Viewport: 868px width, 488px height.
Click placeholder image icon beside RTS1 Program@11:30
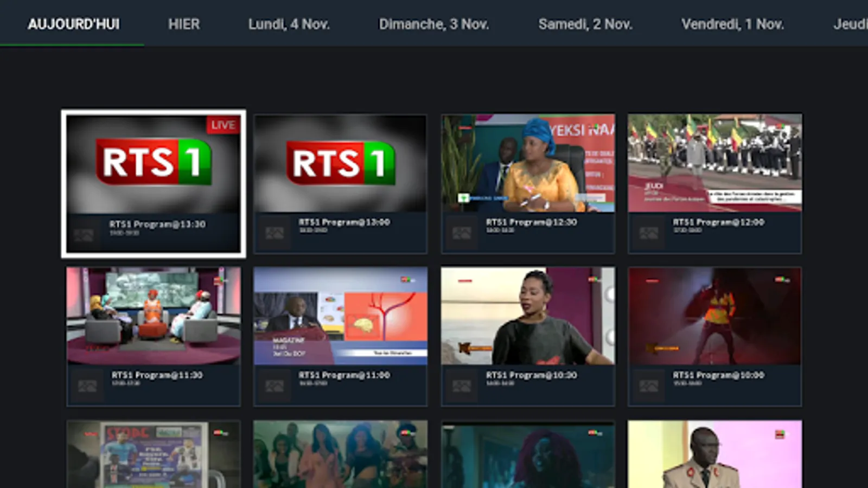87,386
